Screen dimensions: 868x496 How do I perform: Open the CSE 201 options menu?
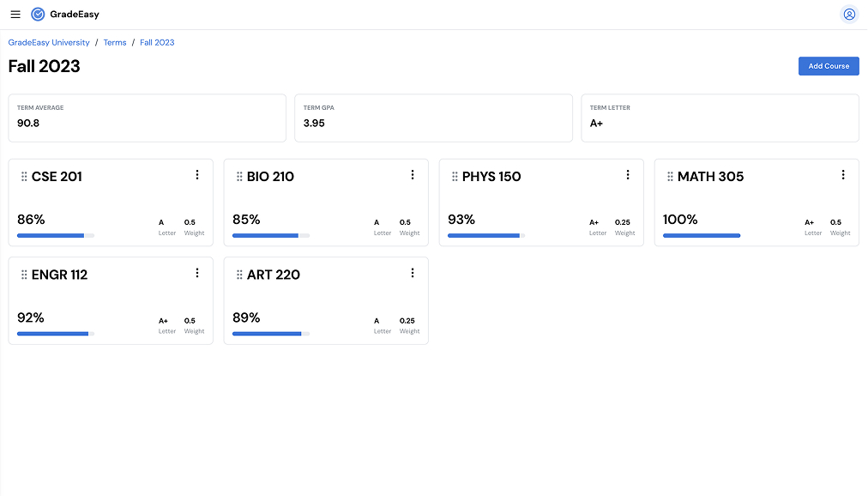197,174
